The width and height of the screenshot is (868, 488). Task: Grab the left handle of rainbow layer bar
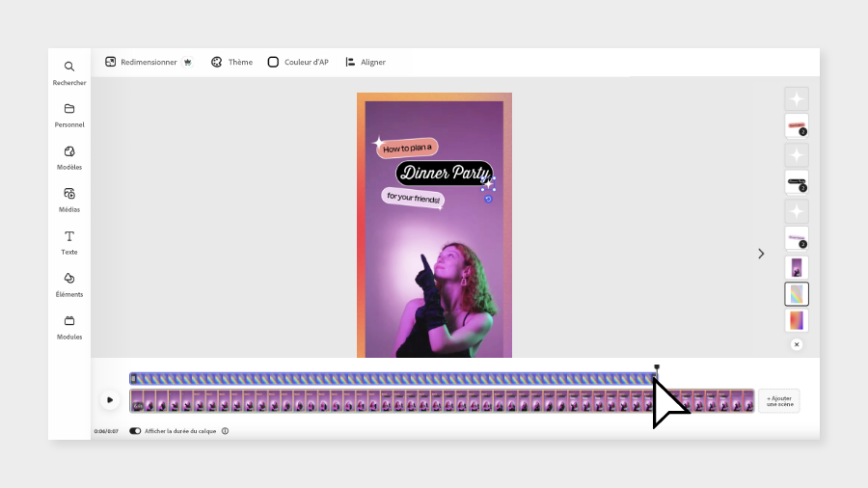[133, 379]
